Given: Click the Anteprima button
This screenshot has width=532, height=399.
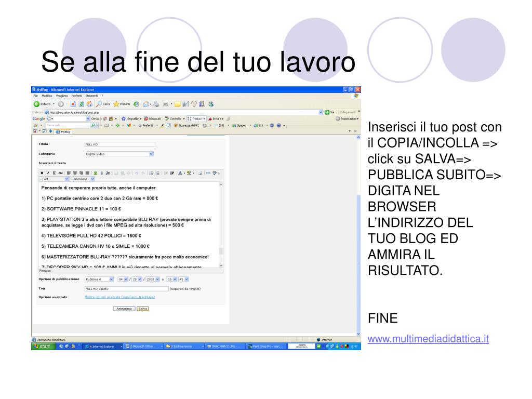Looking at the screenshot, I should pyautogui.click(x=124, y=309).
